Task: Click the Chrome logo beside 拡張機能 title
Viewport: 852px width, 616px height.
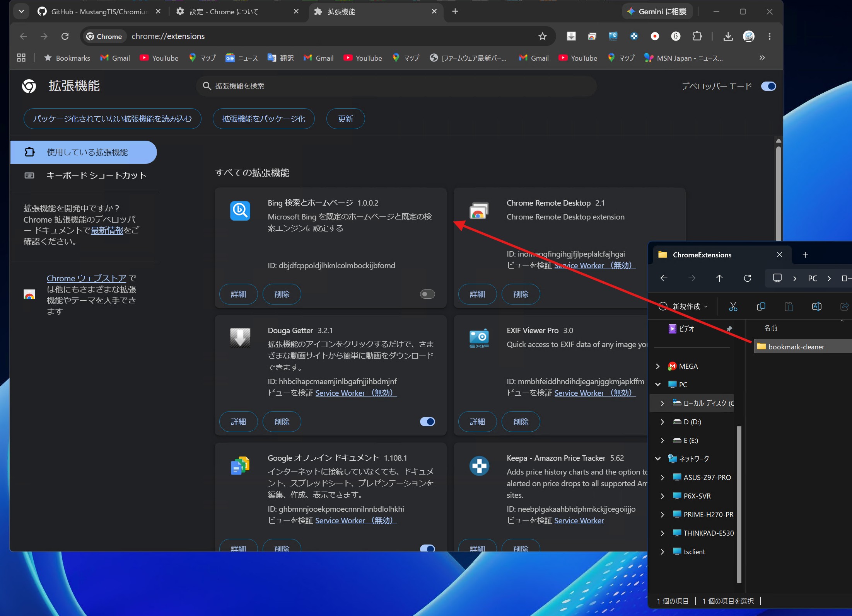Action: tap(29, 86)
